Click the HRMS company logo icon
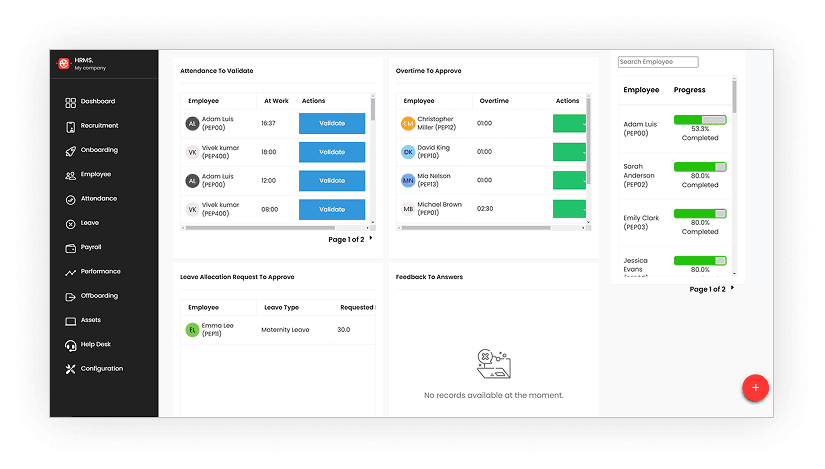The height and width of the screenshot is (469, 825). [x=64, y=63]
